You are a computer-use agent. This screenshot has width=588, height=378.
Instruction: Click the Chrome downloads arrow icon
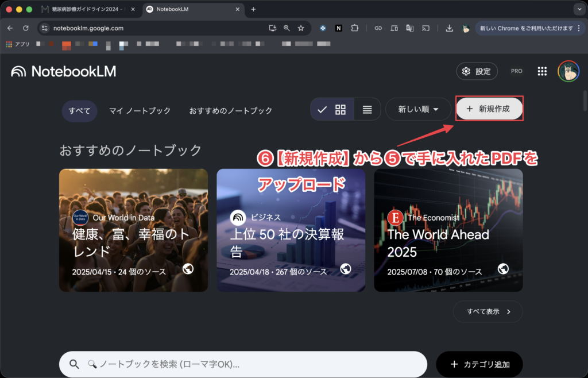point(450,28)
